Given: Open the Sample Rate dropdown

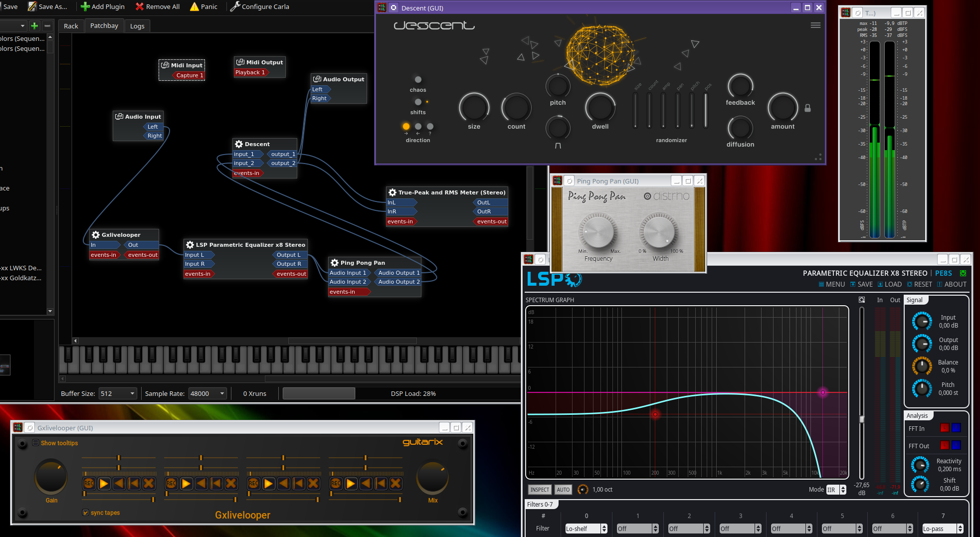Looking at the screenshot, I should [x=207, y=393].
